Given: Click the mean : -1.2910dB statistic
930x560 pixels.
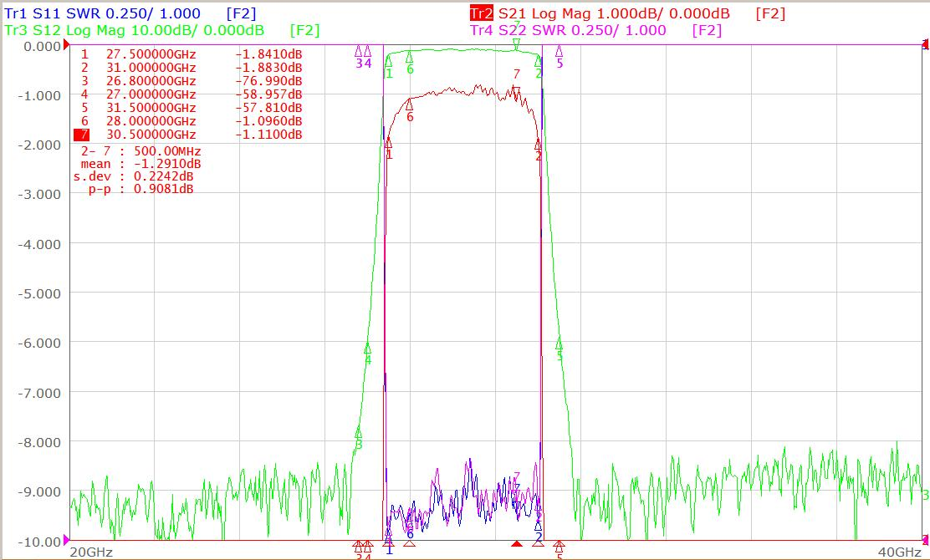Looking at the screenshot, I should pyautogui.click(x=141, y=164).
